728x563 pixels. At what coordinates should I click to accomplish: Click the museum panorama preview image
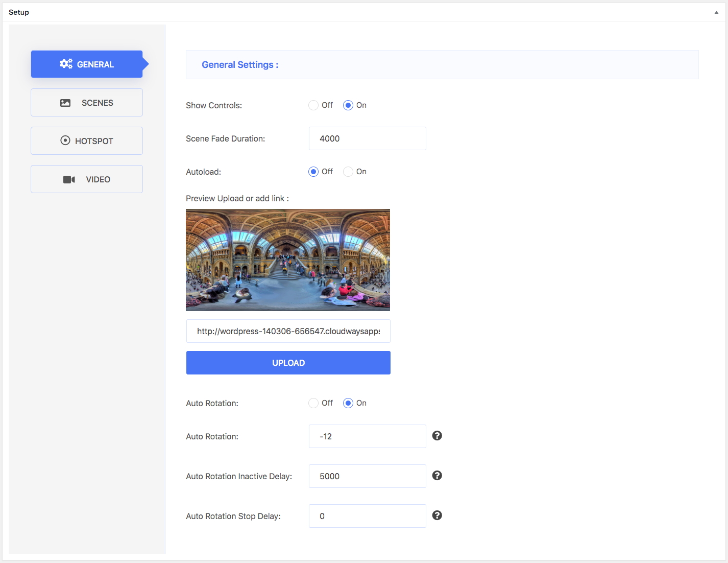288,260
